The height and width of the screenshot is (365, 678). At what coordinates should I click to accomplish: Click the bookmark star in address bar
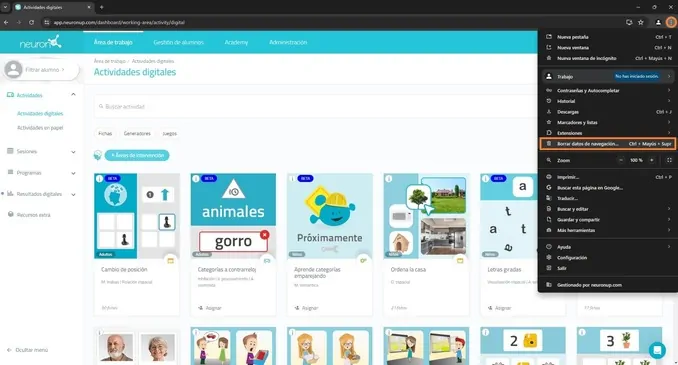tap(641, 22)
